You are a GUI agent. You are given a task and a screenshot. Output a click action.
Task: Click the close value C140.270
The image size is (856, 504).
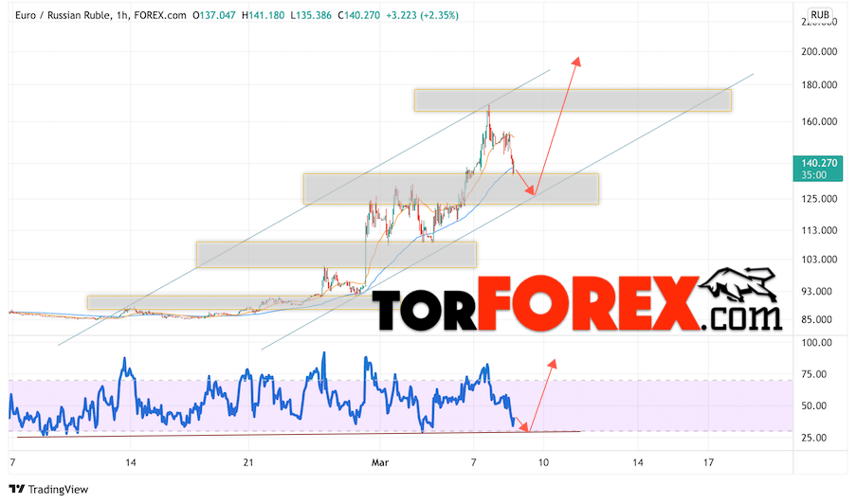click(358, 15)
